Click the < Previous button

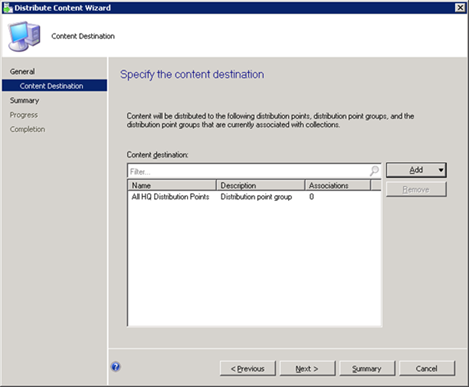(x=248, y=369)
